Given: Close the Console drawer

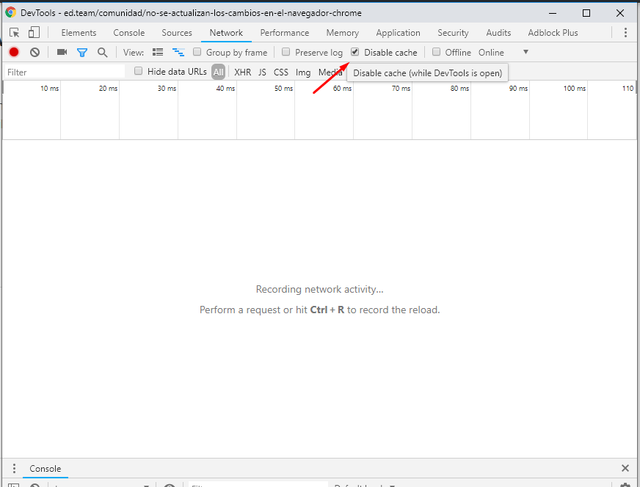Looking at the screenshot, I should pyautogui.click(x=625, y=468).
